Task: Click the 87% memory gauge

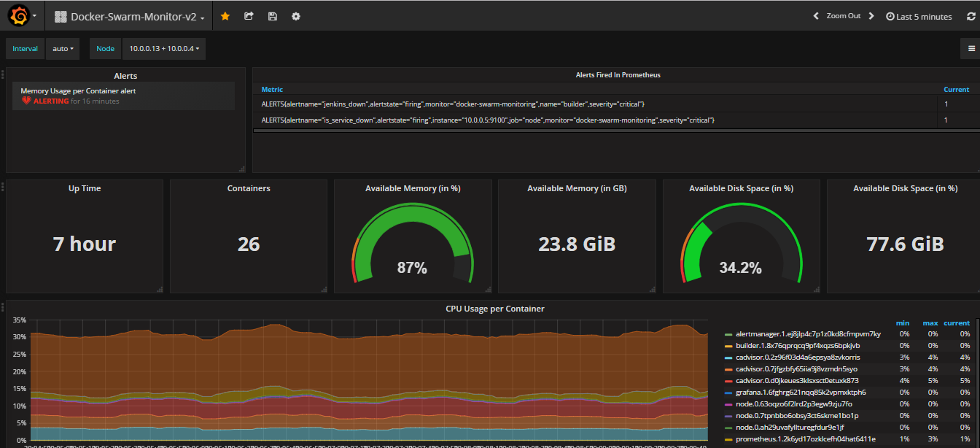Action: click(x=412, y=244)
